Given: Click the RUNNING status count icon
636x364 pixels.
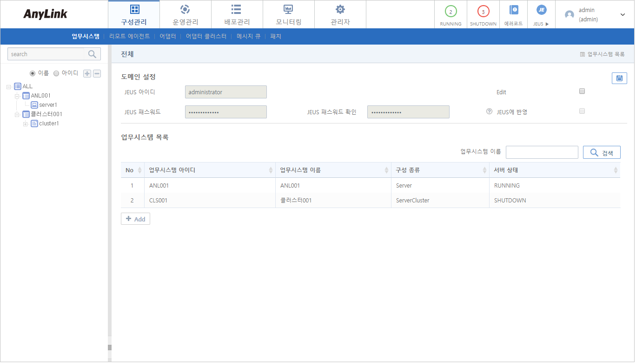Looking at the screenshot, I should click(x=450, y=12).
